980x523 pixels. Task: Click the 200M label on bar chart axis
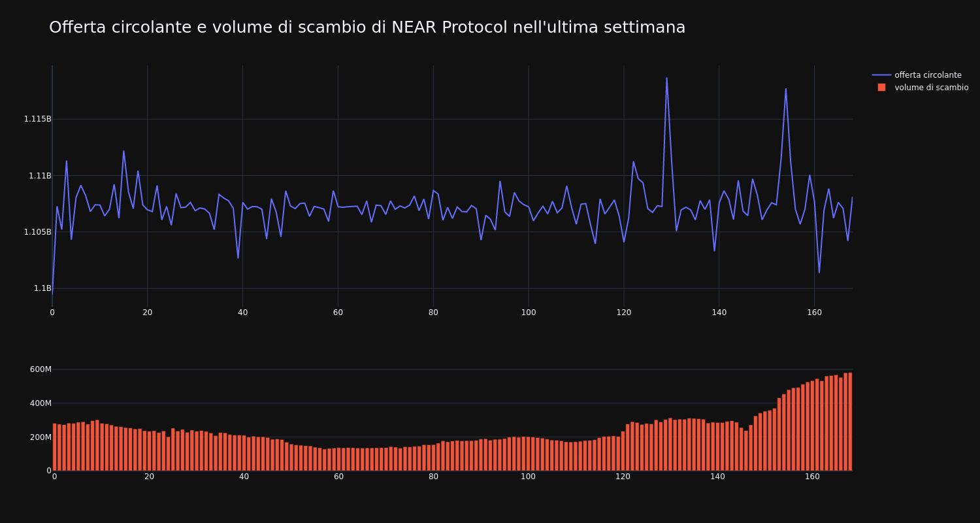(x=41, y=437)
